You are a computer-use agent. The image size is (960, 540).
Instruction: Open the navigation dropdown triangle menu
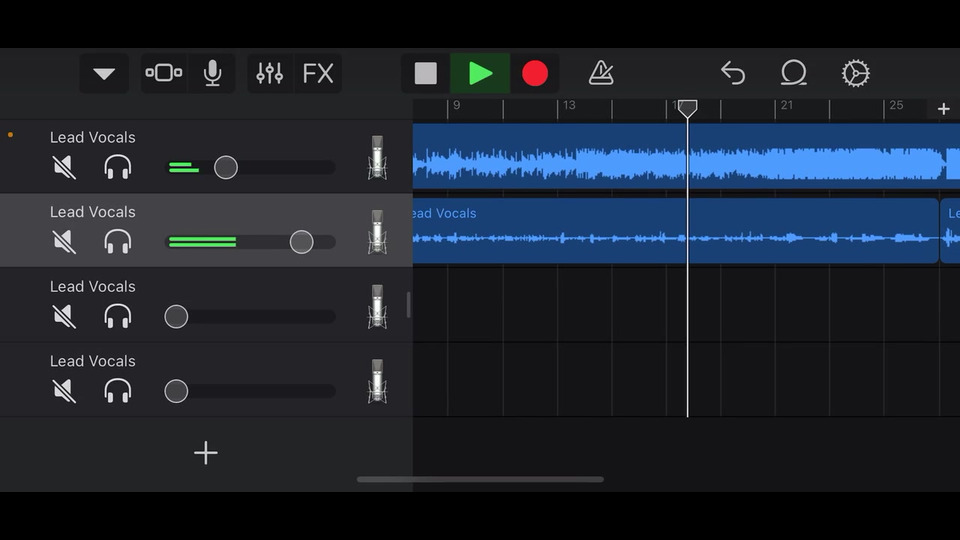coord(104,73)
